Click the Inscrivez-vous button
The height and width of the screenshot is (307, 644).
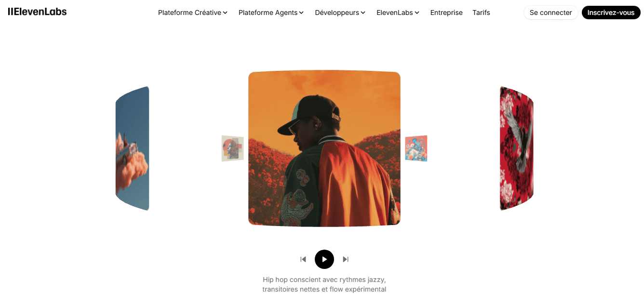click(x=611, y=13)
